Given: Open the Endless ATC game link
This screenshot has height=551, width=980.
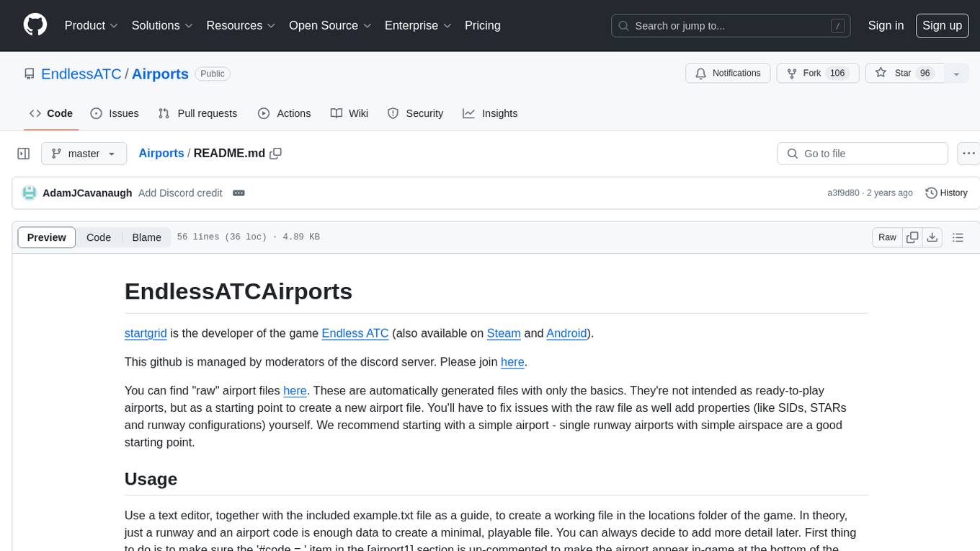Looking at the screenshot, I should click(x=355, y=333).
